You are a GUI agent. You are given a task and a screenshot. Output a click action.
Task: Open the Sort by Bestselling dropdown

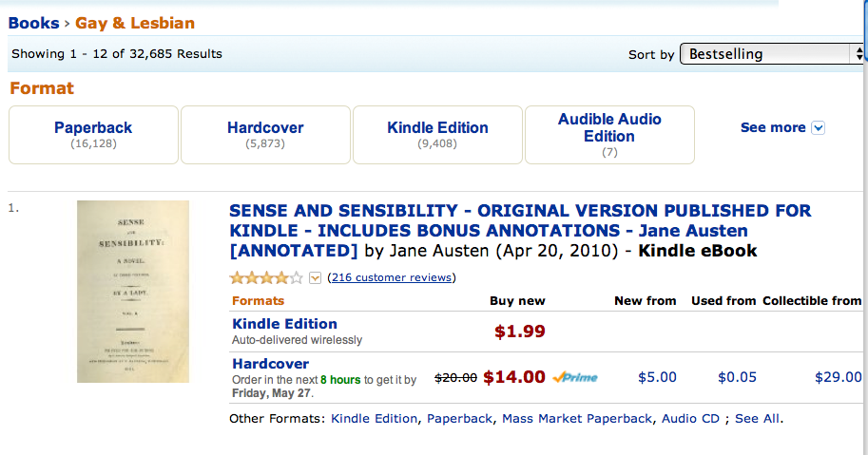pos(772,53)
